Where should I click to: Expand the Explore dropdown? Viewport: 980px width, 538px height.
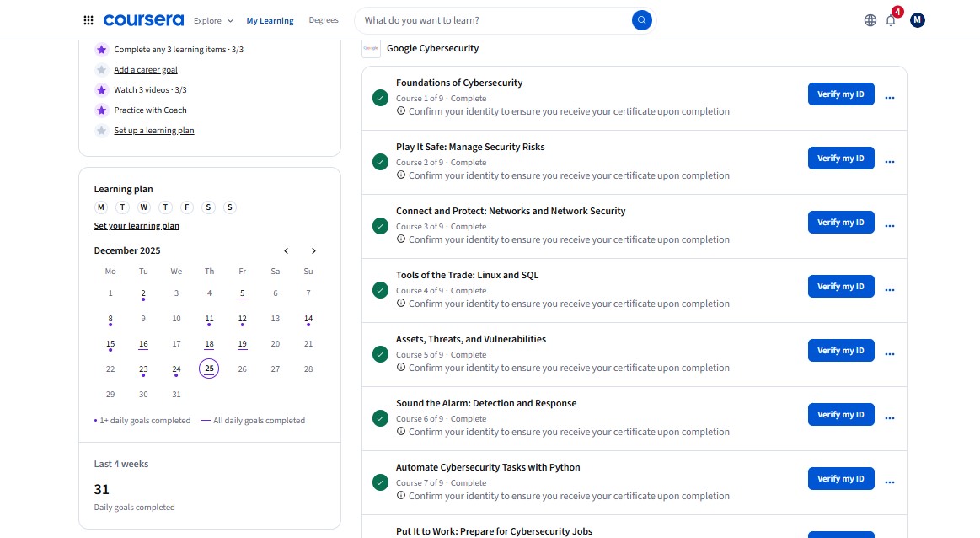click(x=214, y=20)
